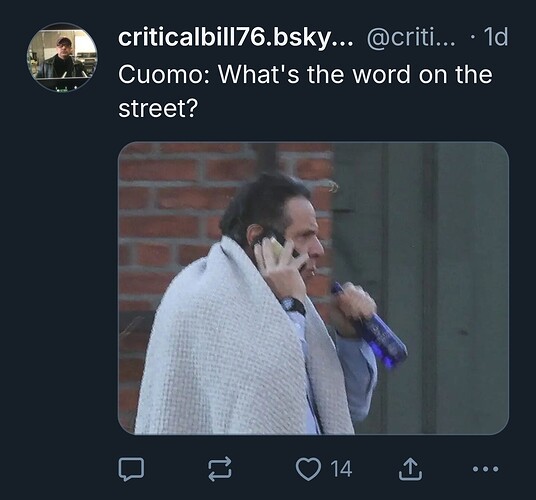The image size is (536, 500).
Task: Open the reply speech bubble icon
Action: pos(131,469)
